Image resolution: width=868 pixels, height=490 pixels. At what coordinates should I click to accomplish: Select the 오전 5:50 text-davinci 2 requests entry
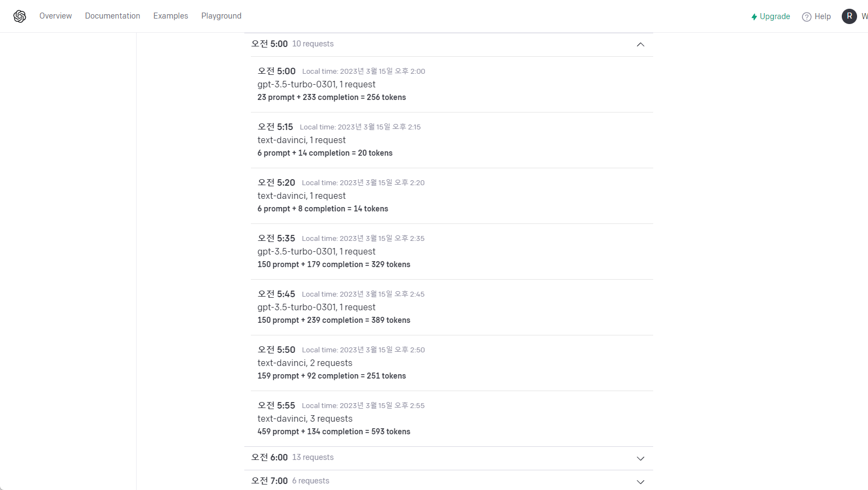(x=452, y=363)
